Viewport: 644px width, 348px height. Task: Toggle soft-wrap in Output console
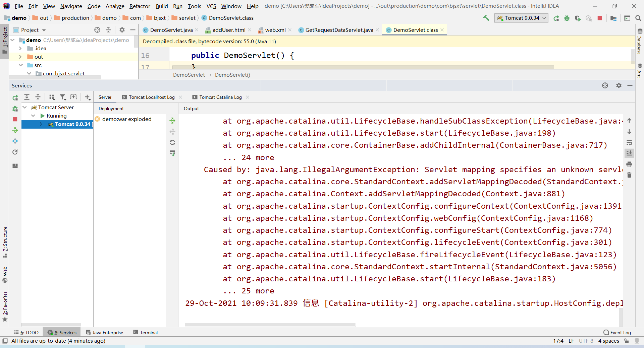(629, 142)
